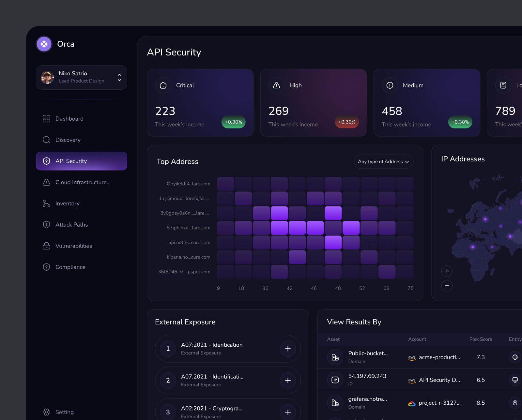Sort by Risk Score column header
Image resolution: width=522 pixels, height=420 pixels.
click(481, 339)
